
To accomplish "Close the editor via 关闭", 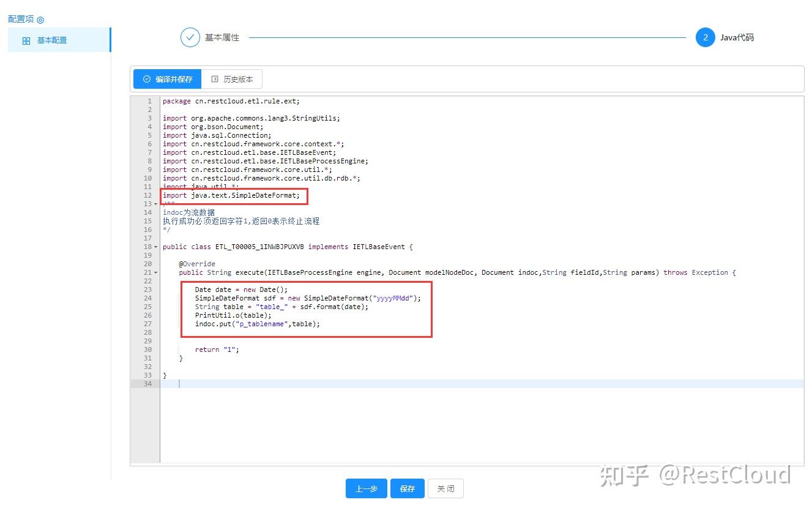I will (445, 488).
